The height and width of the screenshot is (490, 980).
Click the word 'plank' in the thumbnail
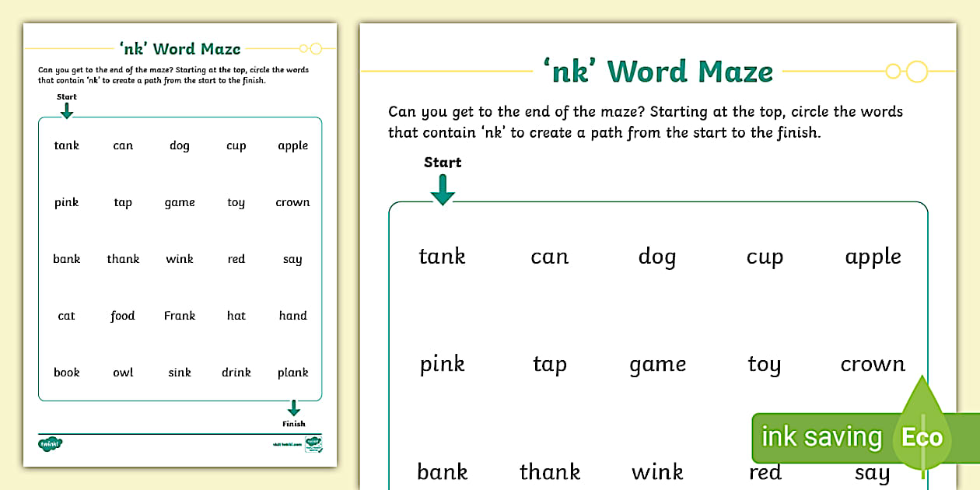(x=293, y=373)
